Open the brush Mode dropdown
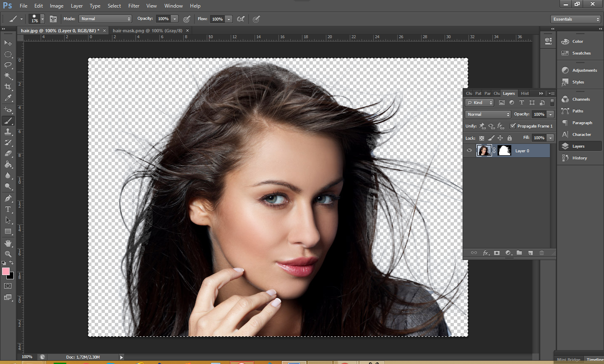This screenshot has height=364, width=604. [x=105, y=19]
